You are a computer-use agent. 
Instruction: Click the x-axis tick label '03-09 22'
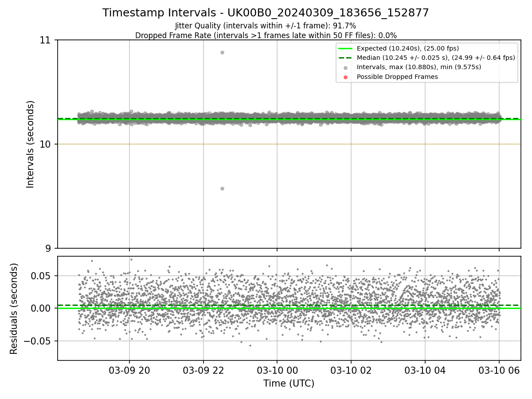point(203,370)
